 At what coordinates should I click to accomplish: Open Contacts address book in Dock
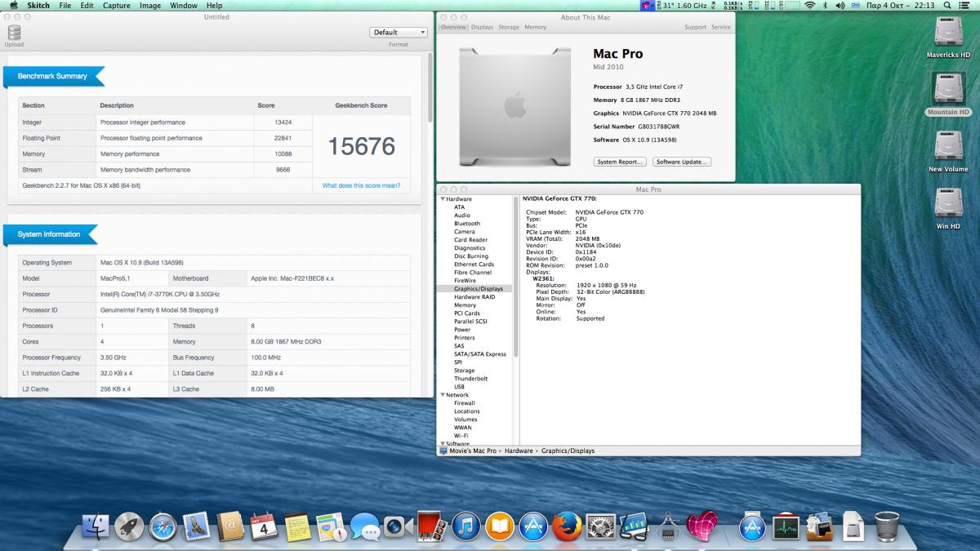231,527
